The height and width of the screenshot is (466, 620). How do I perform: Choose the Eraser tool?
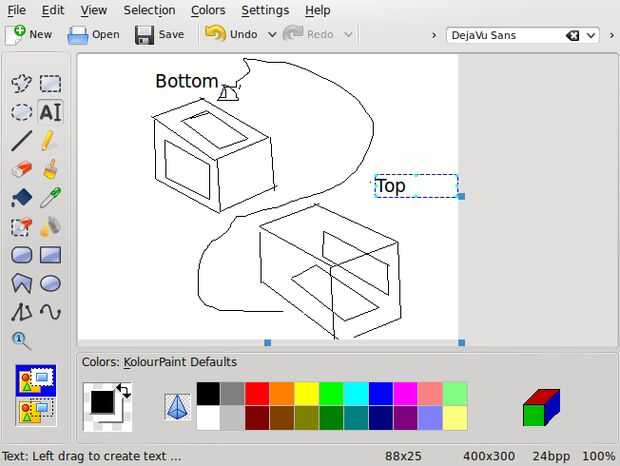pyautogui.click(x=21, y=170)
